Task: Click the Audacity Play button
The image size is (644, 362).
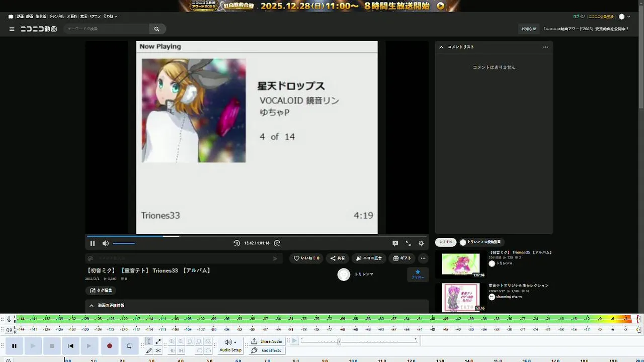Action: click(33, 346)
